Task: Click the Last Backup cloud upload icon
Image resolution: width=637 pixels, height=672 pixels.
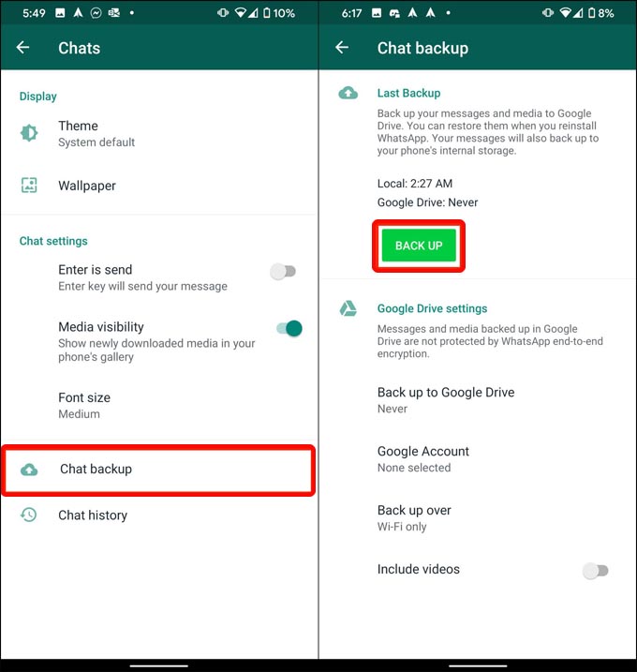Action: coord(348,93)
